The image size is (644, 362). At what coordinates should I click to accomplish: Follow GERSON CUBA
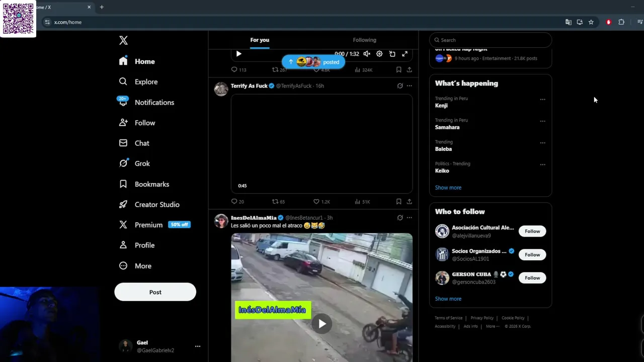coord(532,278)
